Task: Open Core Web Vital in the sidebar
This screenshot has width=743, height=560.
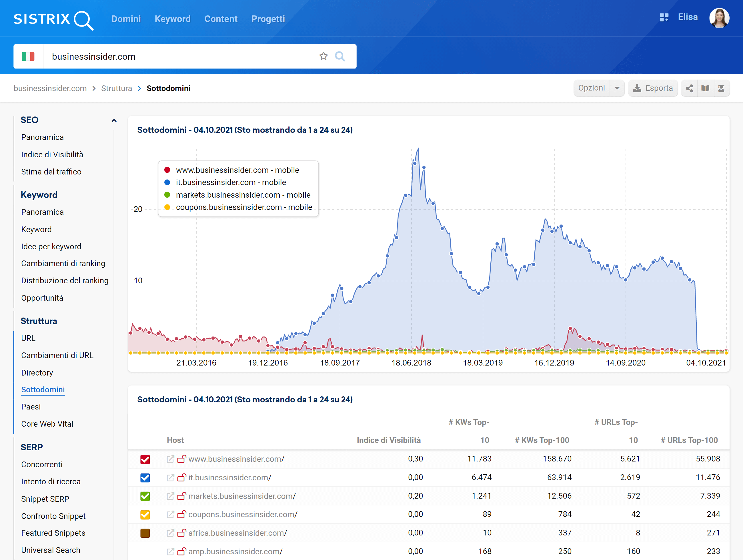Action: coord(47,424)
